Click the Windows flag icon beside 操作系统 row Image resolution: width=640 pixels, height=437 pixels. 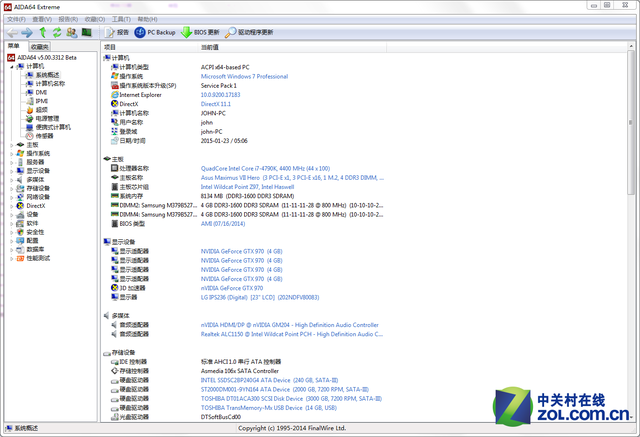(115, 76)
